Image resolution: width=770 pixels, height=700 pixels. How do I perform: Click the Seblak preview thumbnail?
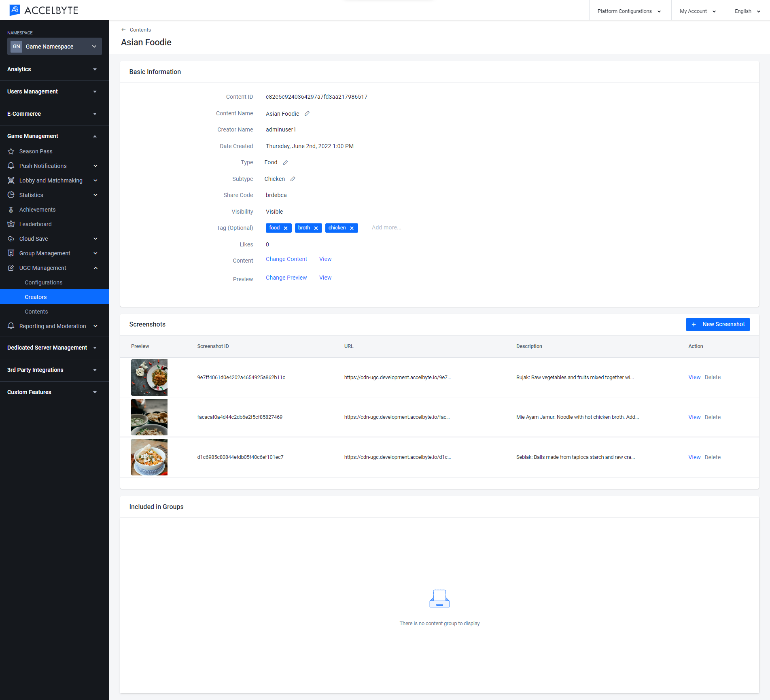click(149, 457)
